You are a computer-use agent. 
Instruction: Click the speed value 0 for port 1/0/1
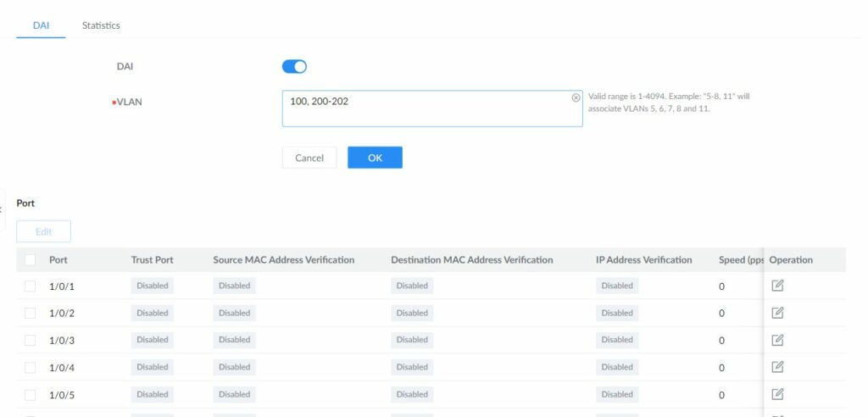point(721,286)
